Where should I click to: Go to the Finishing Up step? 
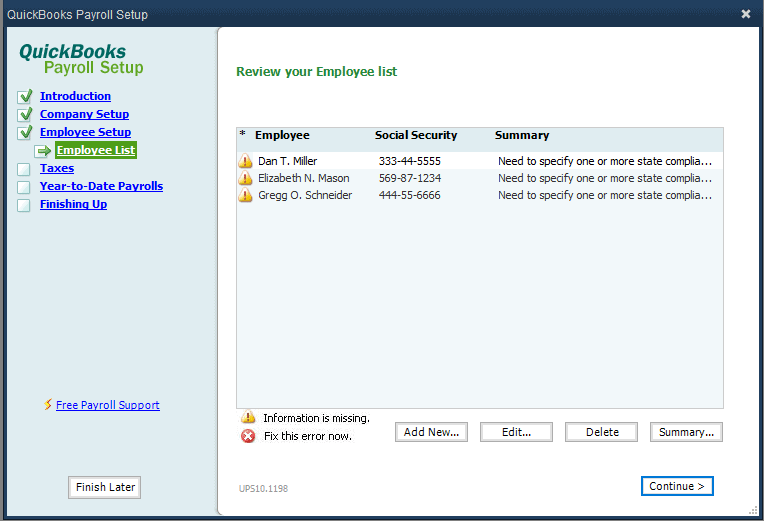(x=74, y=204)
